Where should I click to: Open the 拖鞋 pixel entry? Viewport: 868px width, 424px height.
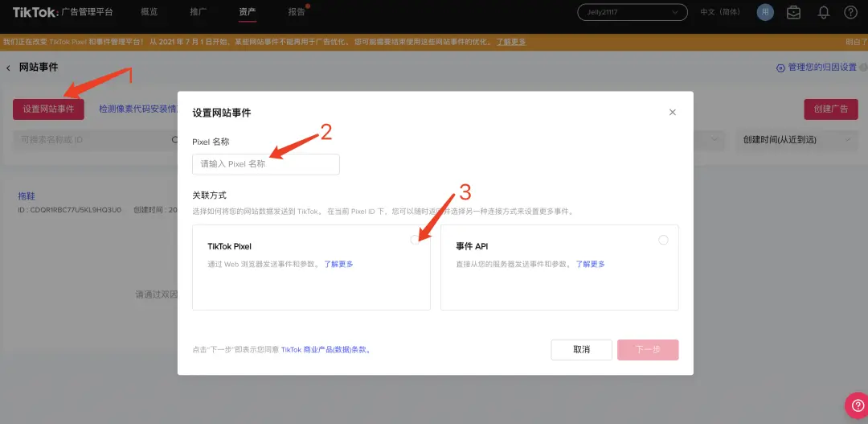tap(27, 196)
